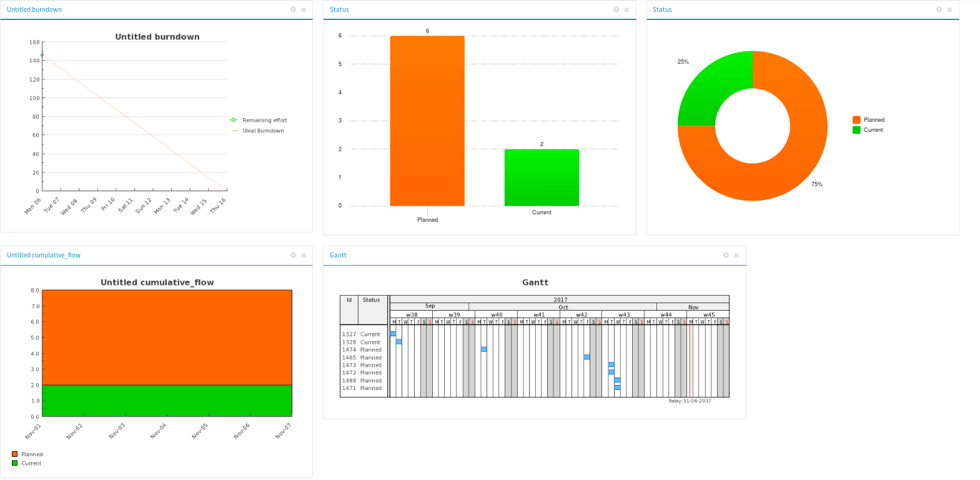Image resolution: width=980 pixels, height=480 pixels.
Task: Select the orange Planned bar in Status chart
Action: pyautogui.click(x=427, y=121)
